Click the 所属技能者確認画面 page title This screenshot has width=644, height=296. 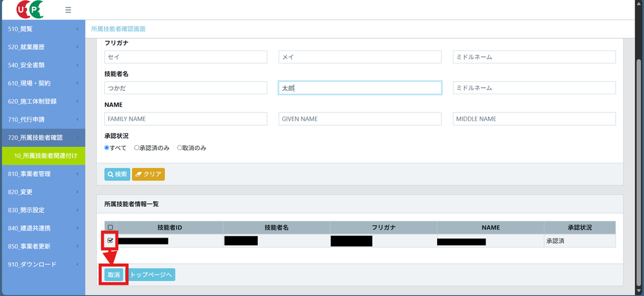tap(118, 29)
